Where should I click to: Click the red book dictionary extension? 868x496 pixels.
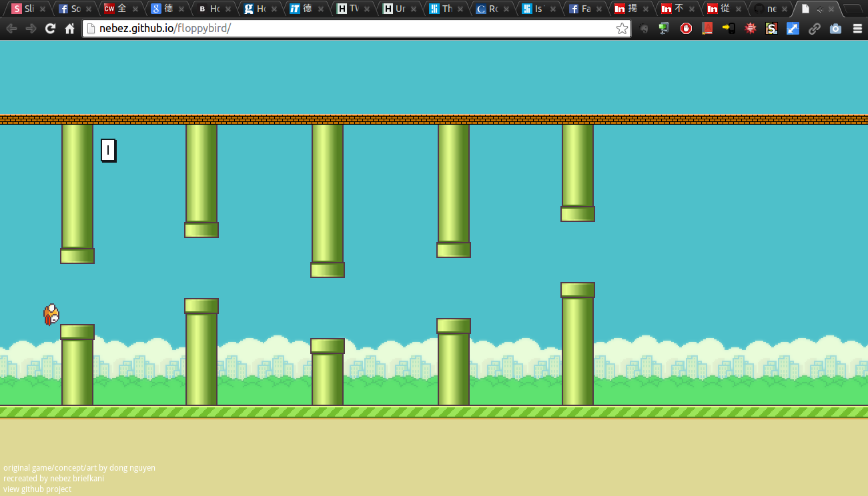click(707, 29)
